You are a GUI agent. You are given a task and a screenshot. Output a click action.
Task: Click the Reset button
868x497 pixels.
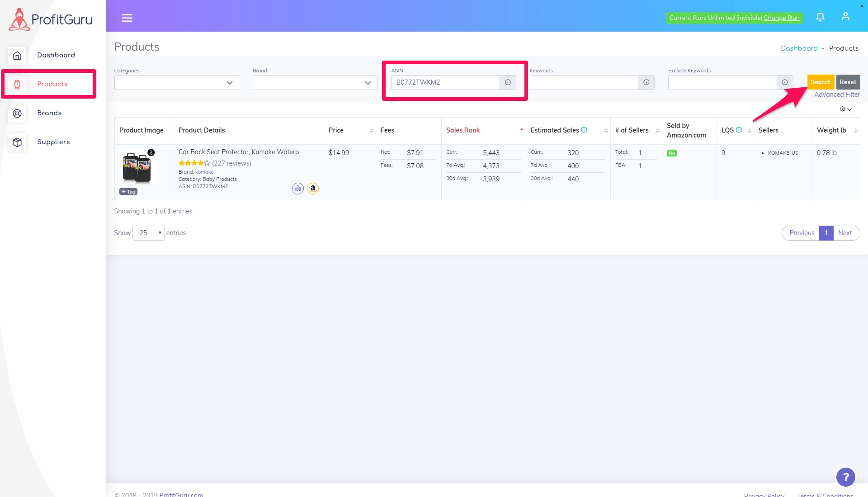click(x=848, y=82)
